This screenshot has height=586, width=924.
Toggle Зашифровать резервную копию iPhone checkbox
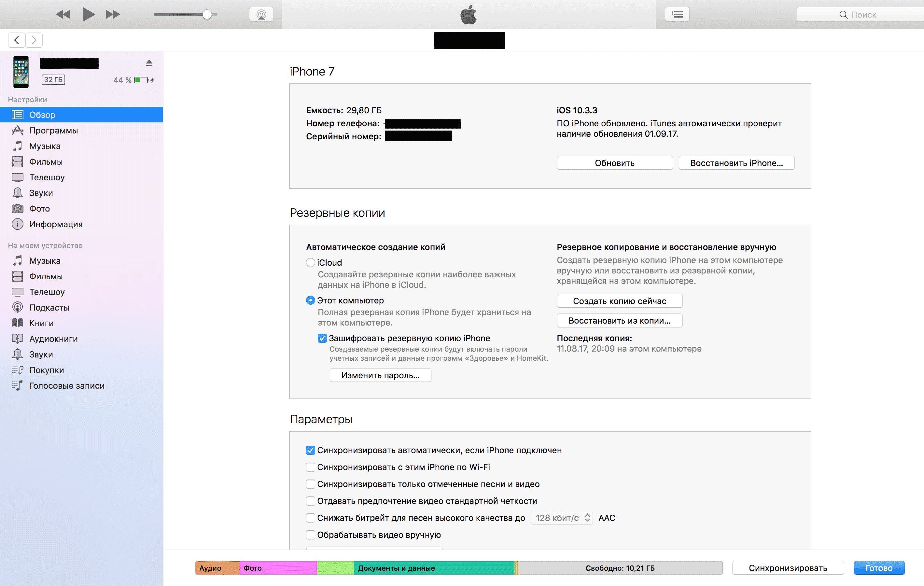pos(322,338)
